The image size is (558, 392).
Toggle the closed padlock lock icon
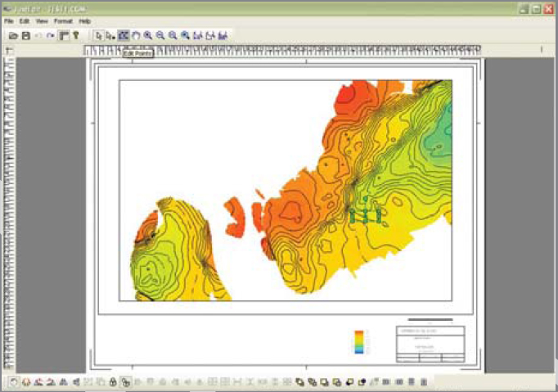click(x=113, y=382)
